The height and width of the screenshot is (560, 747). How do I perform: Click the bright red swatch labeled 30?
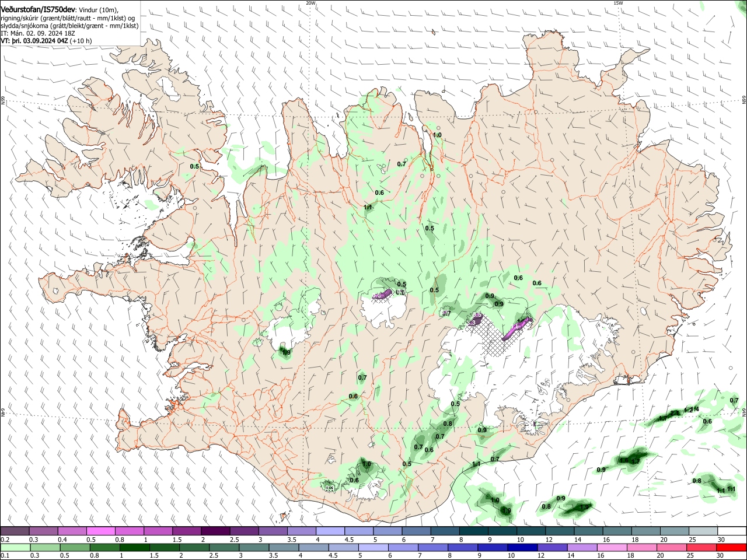731,547
